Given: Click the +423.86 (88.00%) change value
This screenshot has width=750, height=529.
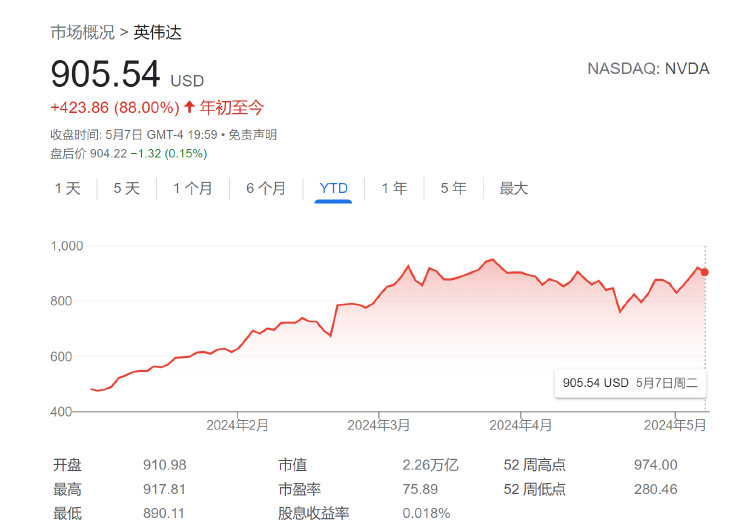Looking at the screenshot, I should (115, 107).
